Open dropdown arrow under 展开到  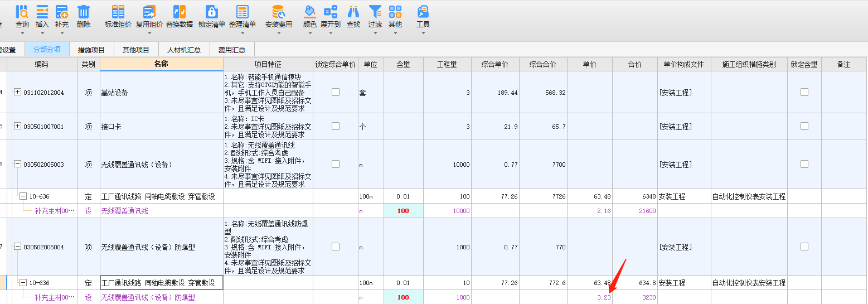(331, 33)
